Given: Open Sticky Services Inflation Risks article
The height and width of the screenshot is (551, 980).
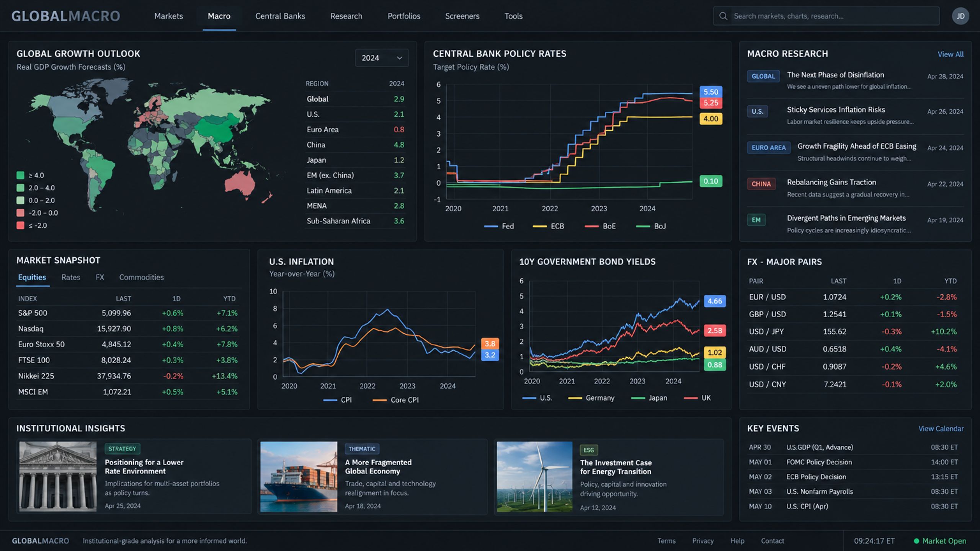Looking at the screenshot, I should click(x=836, y=110).
